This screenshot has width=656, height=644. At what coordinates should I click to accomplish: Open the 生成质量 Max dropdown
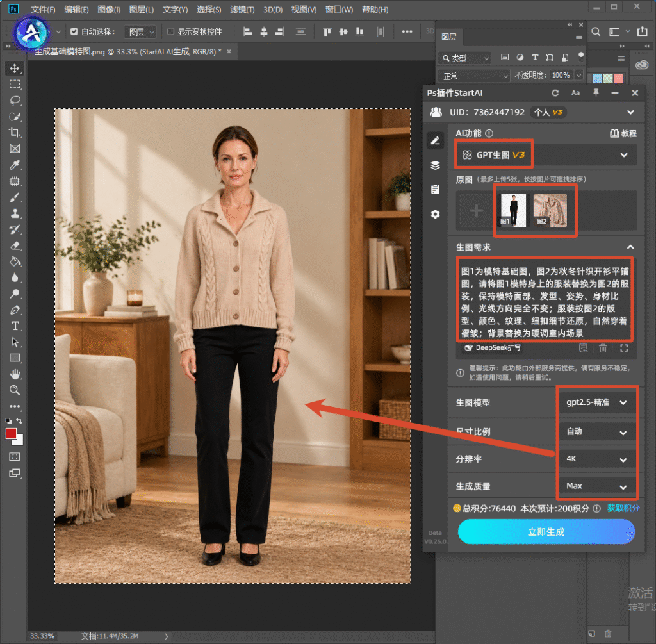pos(597,486)
